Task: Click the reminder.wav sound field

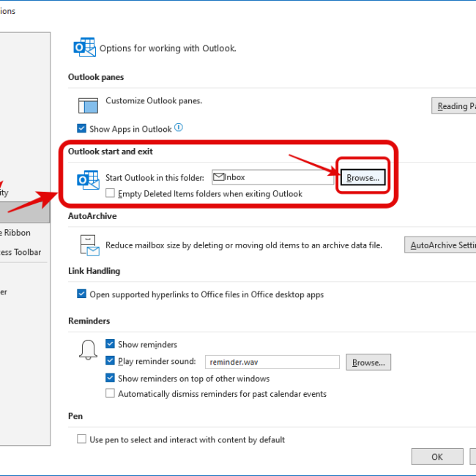Action: click(x=272, y=362)
